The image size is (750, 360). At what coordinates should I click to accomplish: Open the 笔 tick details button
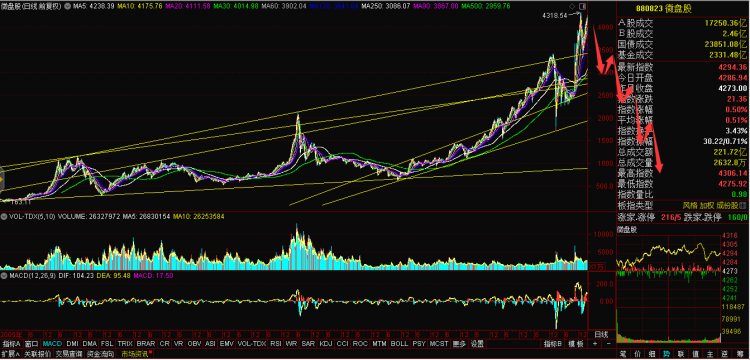pyautogui.click(x=624, y=354)
